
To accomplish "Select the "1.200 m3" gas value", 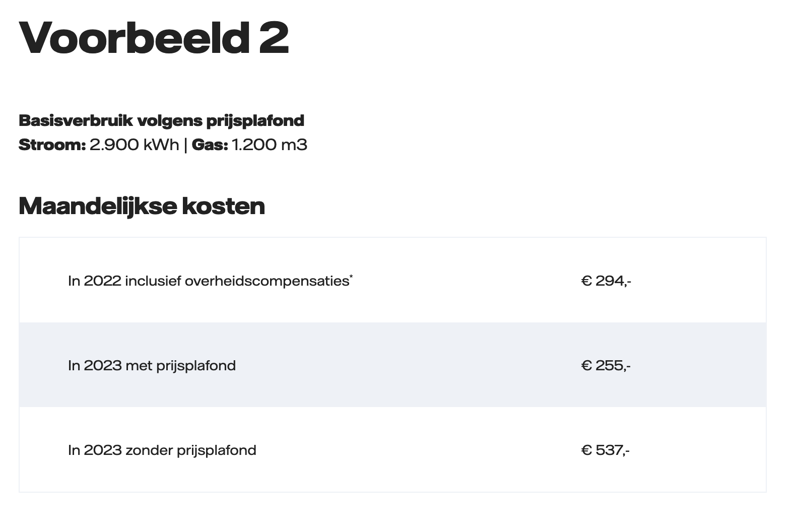I will pyautogui.click(x=270, y=145).
